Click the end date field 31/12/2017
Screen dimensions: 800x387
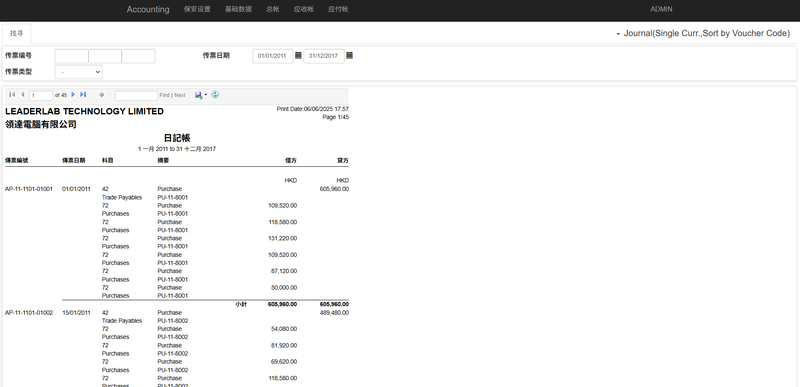(324, 56)
